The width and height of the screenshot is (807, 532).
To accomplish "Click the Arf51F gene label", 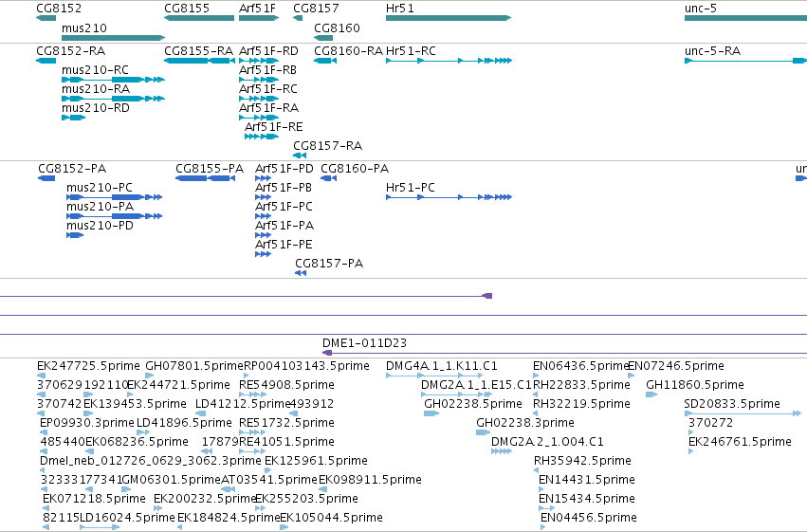I will [257, 9].
